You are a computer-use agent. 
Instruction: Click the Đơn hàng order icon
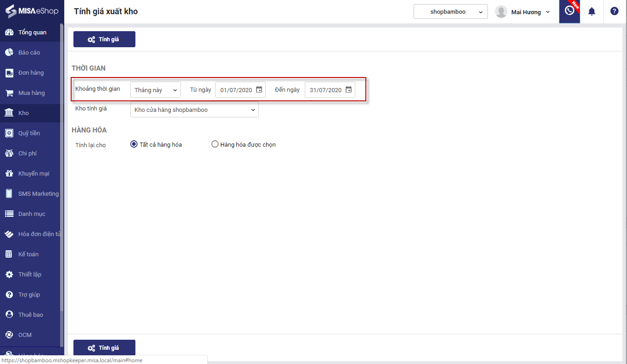pos(9,72)
